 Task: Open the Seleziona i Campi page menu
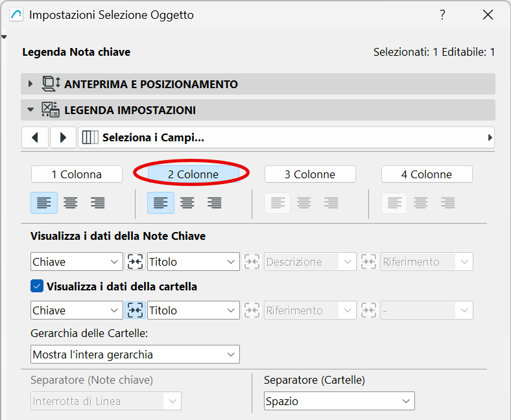click(286, 137)
